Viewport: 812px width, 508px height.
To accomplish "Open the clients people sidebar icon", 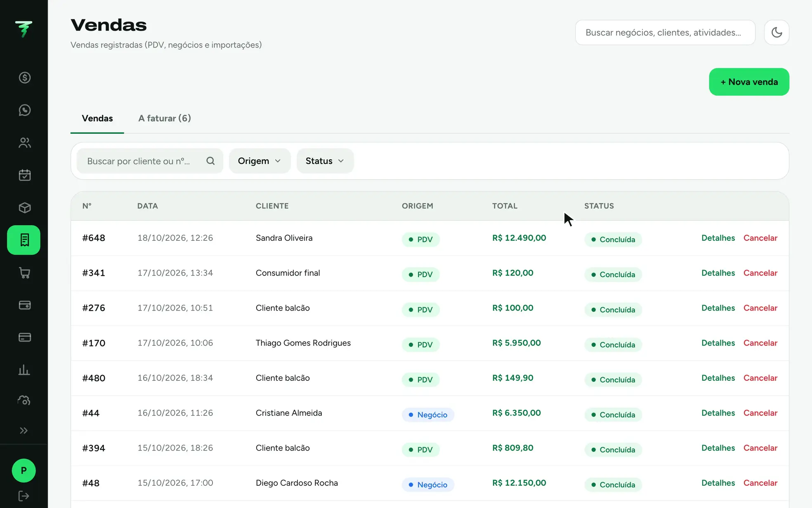I will tap(24, 143).
